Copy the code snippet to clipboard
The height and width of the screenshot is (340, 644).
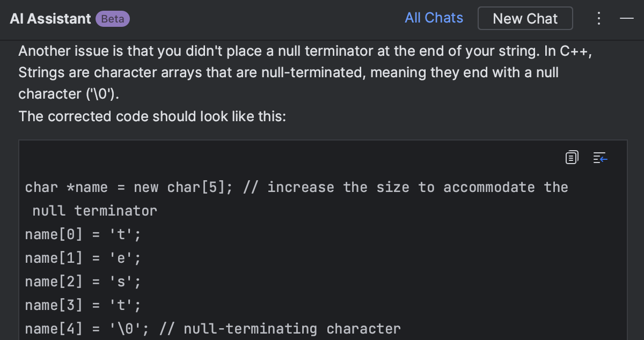click(572, 158)
